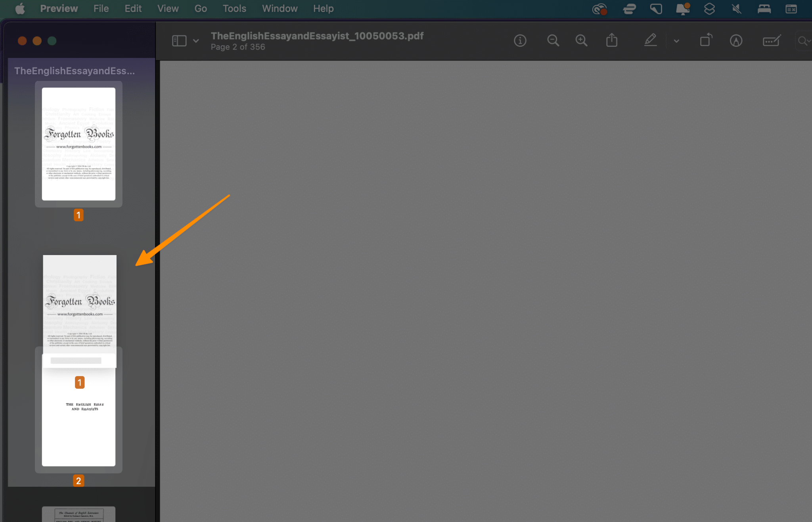Open the Preview application menu

59,8
